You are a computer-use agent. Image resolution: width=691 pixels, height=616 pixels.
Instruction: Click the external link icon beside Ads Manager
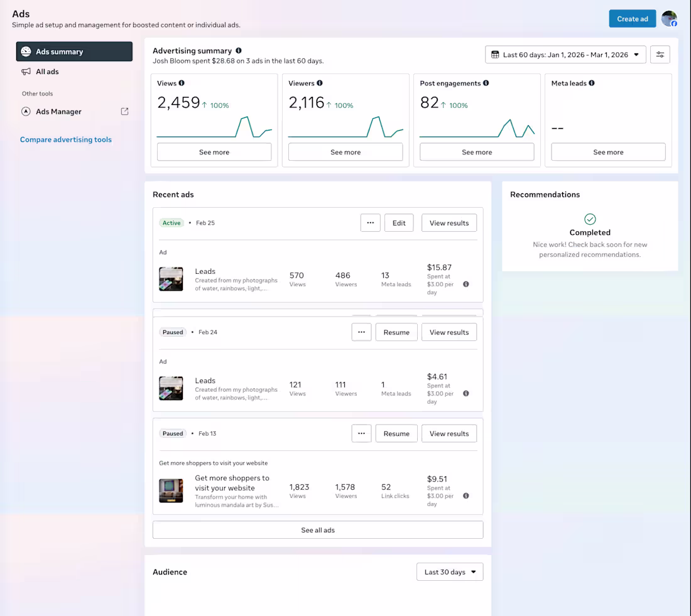click(x=124, y=111)
